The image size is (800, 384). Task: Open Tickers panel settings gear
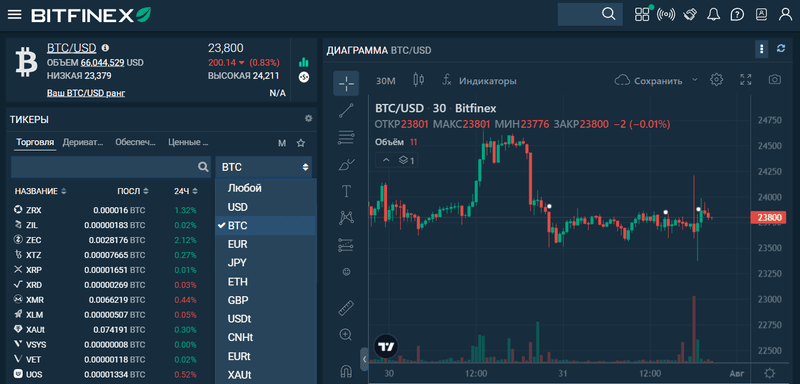pos(308,118)
